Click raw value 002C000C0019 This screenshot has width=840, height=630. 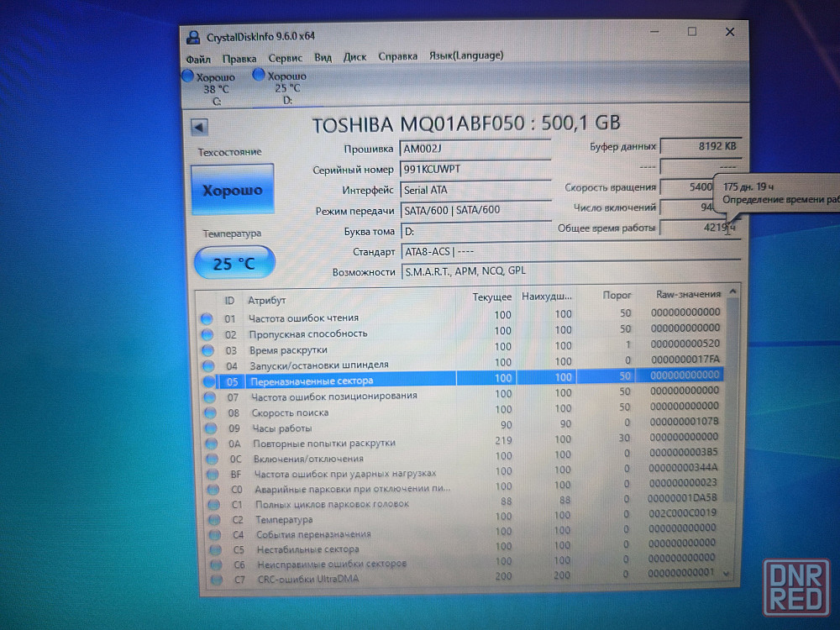(681, 512)
